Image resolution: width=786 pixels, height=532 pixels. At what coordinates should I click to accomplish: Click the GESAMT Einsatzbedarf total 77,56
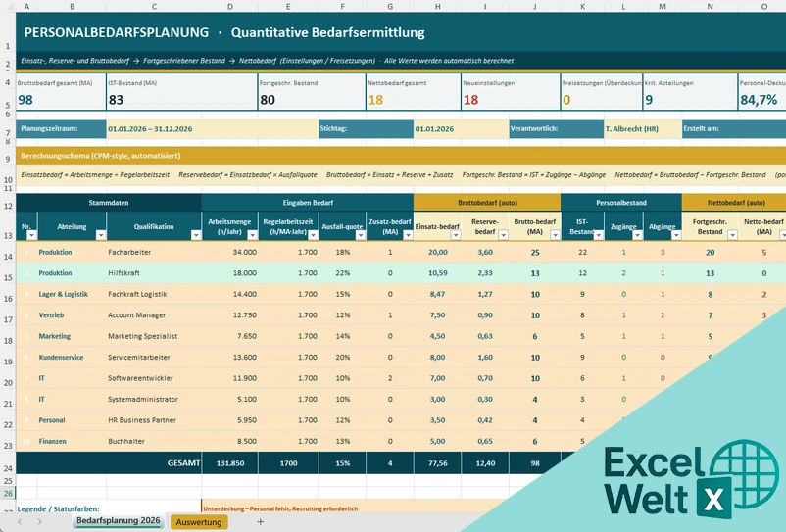coord(438,463)
